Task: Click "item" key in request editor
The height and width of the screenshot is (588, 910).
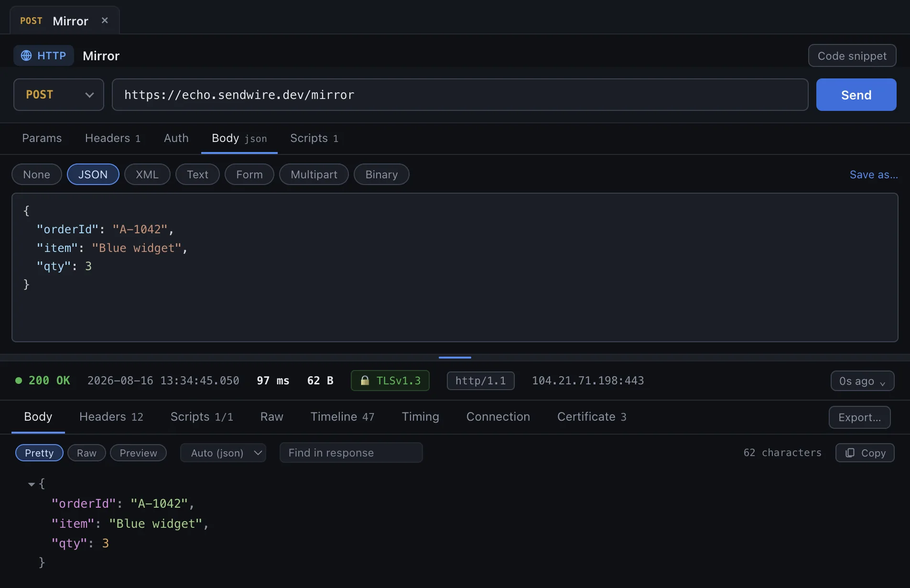Action: 57,248
